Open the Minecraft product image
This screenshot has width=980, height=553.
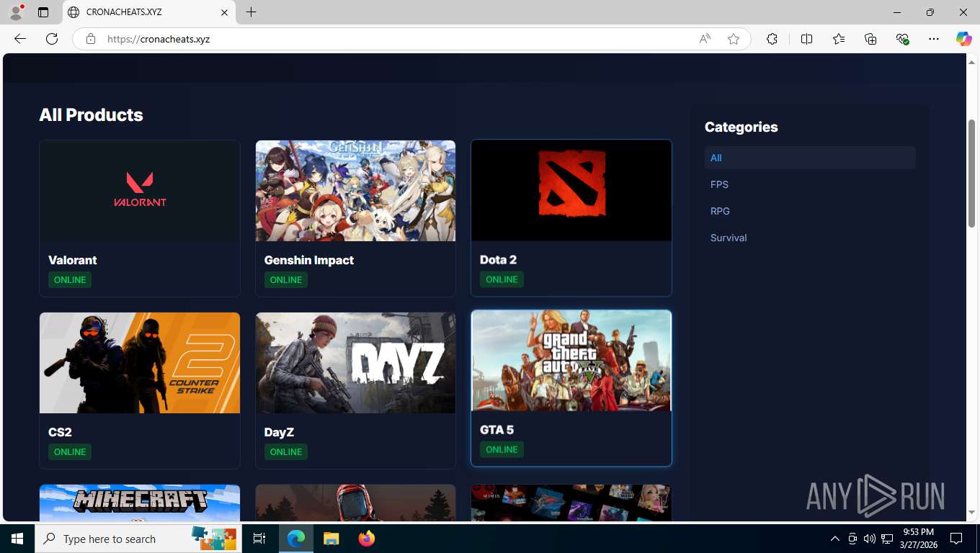click(x=140, y=503)
